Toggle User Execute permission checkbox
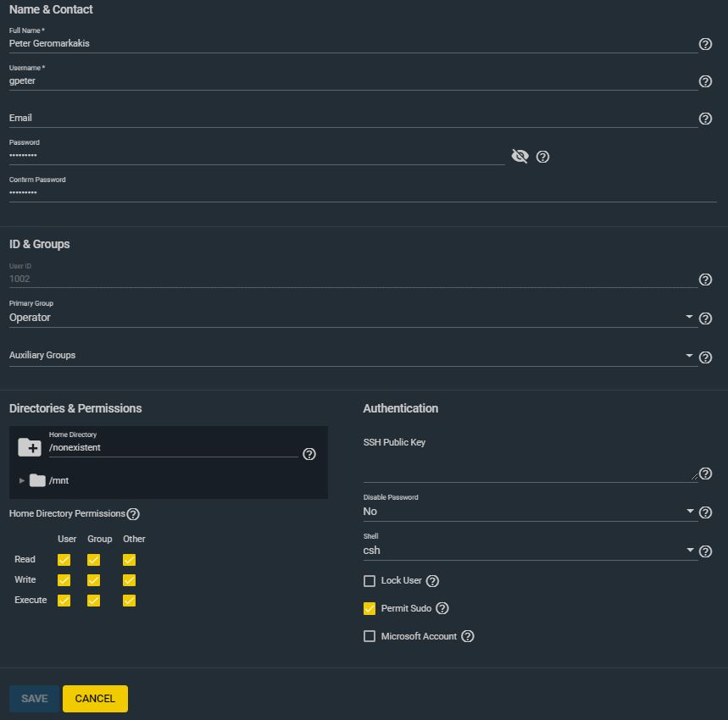The height and width of the screenshot is (720, 728). tap(64, 601)
